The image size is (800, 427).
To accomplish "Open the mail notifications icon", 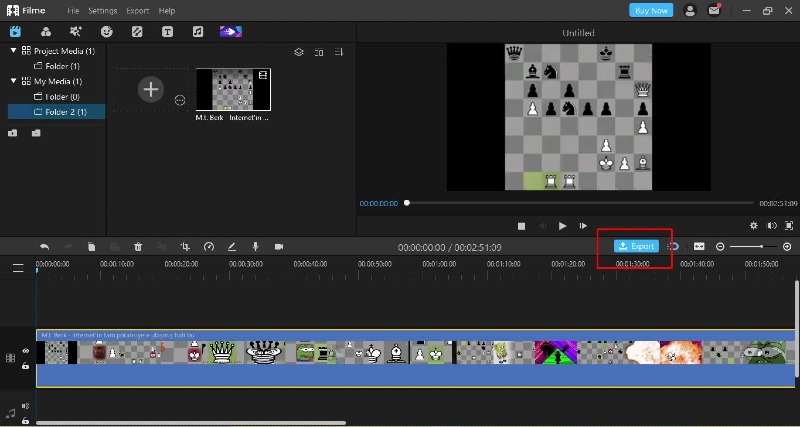I will pyautogui.click(x=714, y=10).
